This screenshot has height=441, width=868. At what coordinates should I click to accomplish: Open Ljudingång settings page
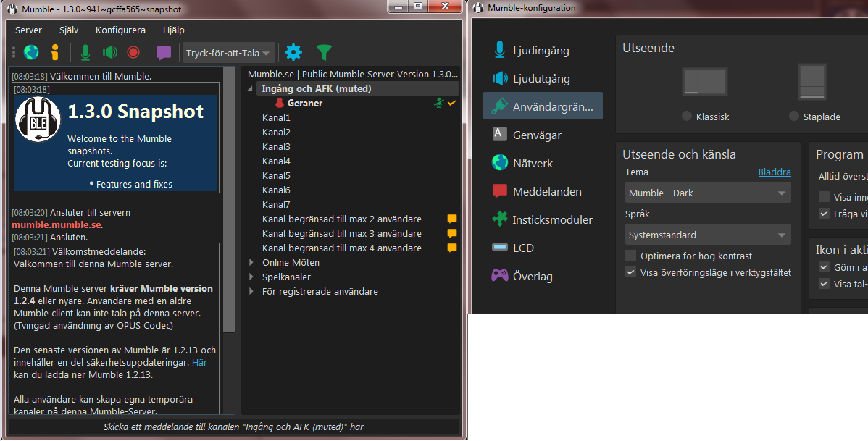pyautogui.click(x=543, y=50)
